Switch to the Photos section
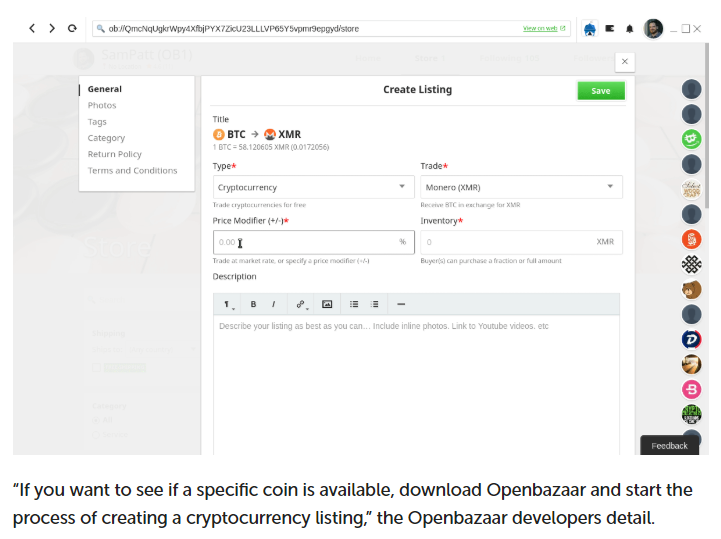This screenshot has width=721, height=539. pos(102,105)
